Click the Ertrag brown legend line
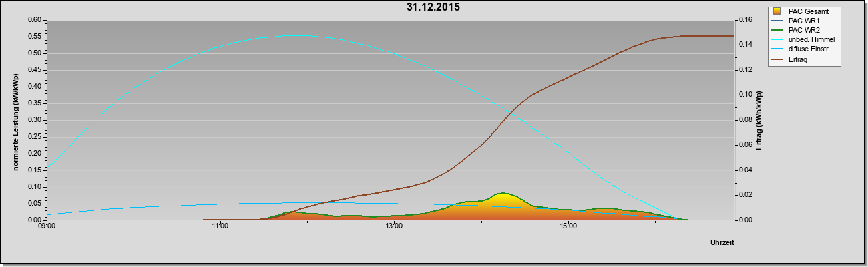Image resolution: width=868 pixels, height=267 pixels. 777,60
